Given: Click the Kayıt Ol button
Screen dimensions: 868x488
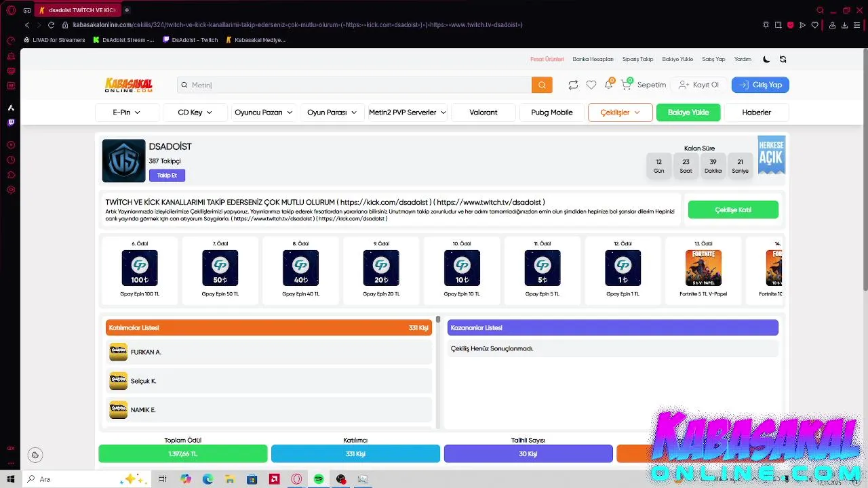Looking at the screenshot, I should 698,85.
